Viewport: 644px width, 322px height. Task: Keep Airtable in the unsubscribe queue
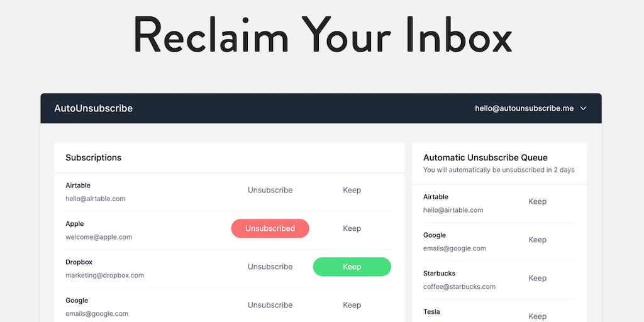537,201
